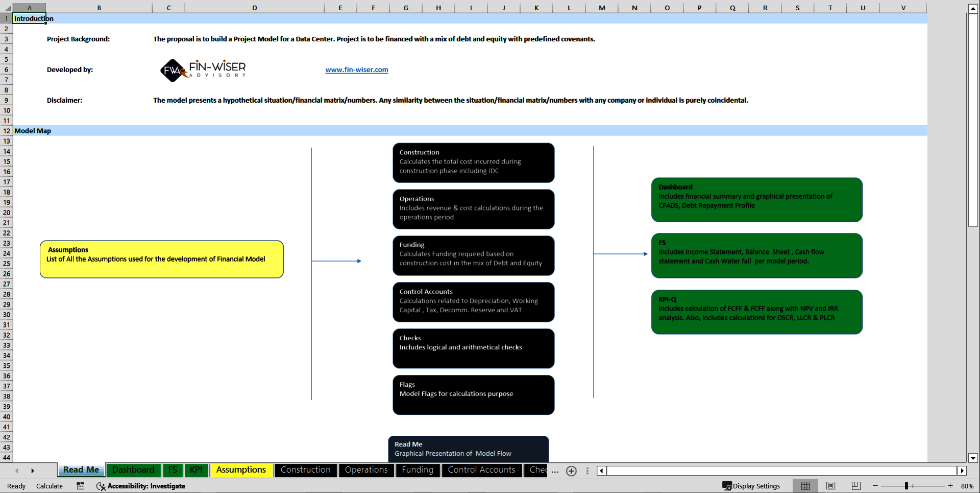Switch to the Dashboard sheet tab
The image size is (980, 493).
pyautogui.click(x=133, y=470)
